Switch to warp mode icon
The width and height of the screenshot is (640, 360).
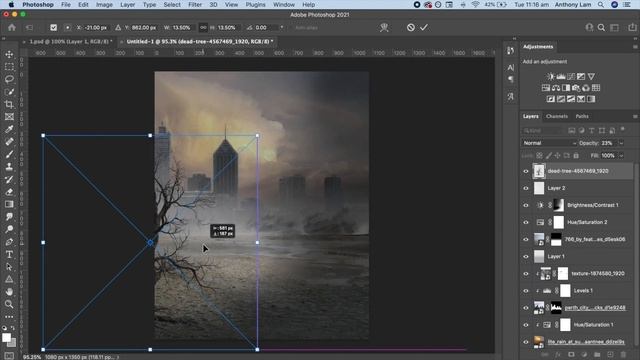point(384,27)
